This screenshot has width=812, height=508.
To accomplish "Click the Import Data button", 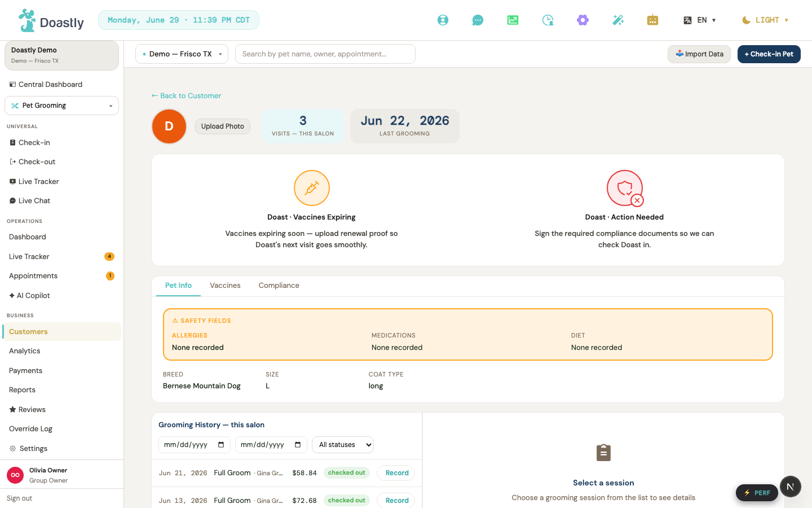I will (x=699, y=54).
